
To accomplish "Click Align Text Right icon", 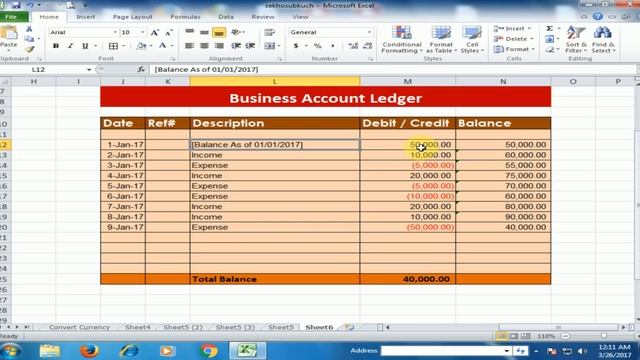I will [219, 46].
